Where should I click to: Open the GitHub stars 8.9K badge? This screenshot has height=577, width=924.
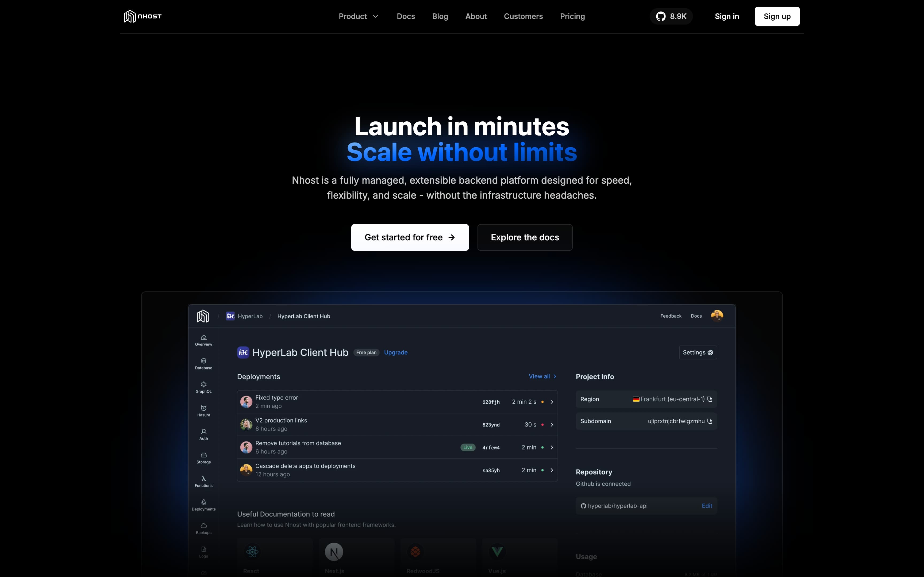pyautogui.click(x=671, y=16)
